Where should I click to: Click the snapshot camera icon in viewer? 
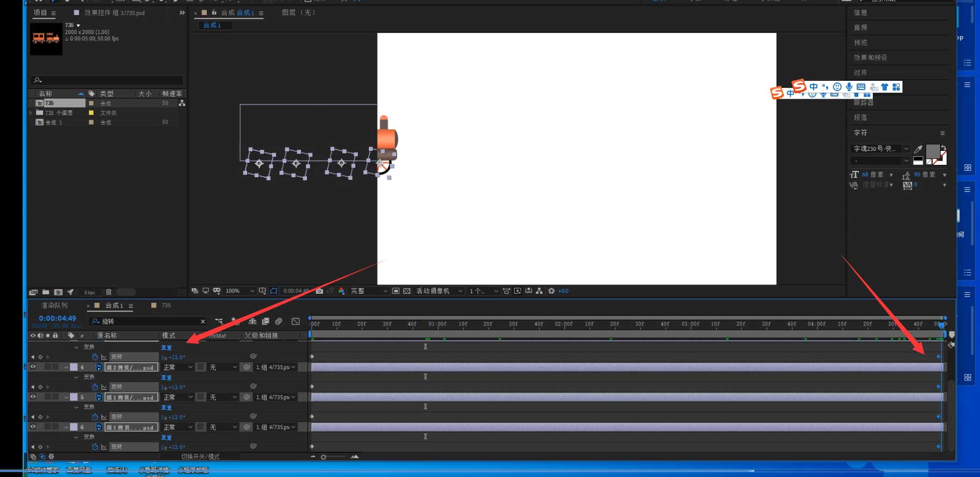point(319,291)
